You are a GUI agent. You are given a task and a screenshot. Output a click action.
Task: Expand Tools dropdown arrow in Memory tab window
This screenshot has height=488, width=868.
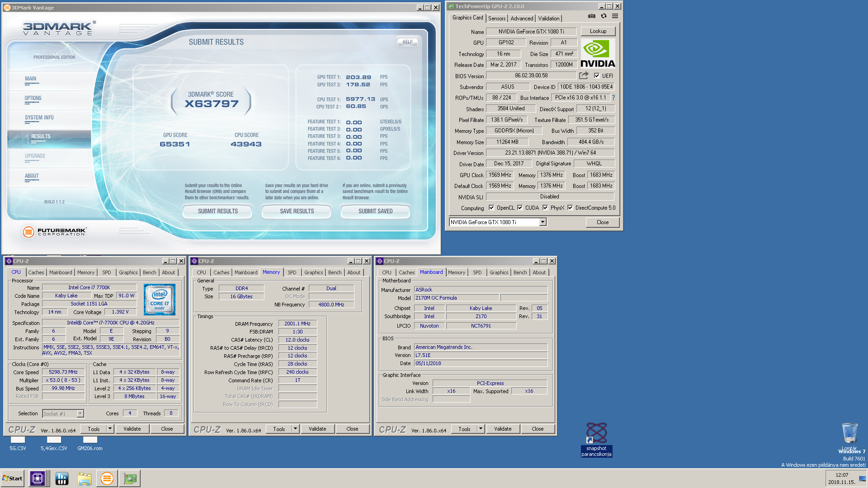(x=295, y=429)
